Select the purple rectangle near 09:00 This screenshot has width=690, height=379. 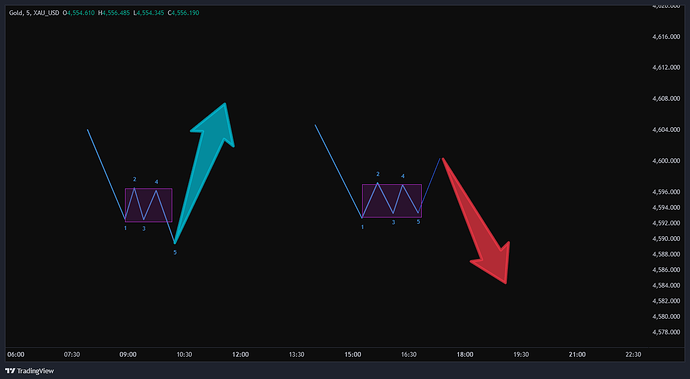point(149,205)
